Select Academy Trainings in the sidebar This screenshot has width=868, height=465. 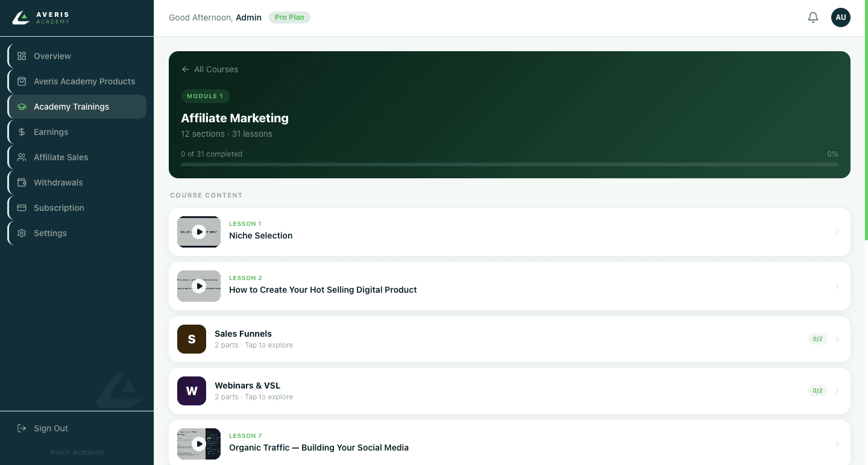pyautogui.click(x=77, y=107)
